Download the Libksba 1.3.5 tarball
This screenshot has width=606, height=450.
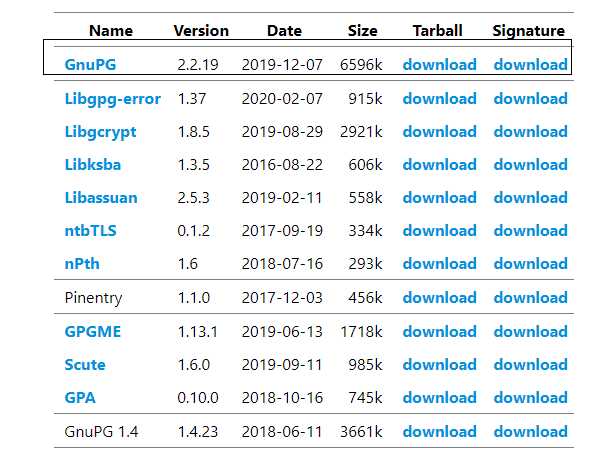[x=439, y=165]
